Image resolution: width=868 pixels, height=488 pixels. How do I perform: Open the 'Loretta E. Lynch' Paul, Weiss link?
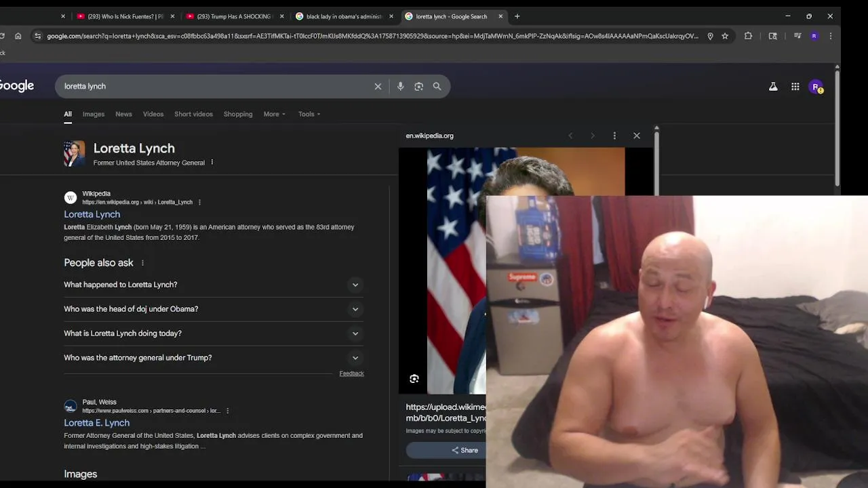tap(97, 423)
